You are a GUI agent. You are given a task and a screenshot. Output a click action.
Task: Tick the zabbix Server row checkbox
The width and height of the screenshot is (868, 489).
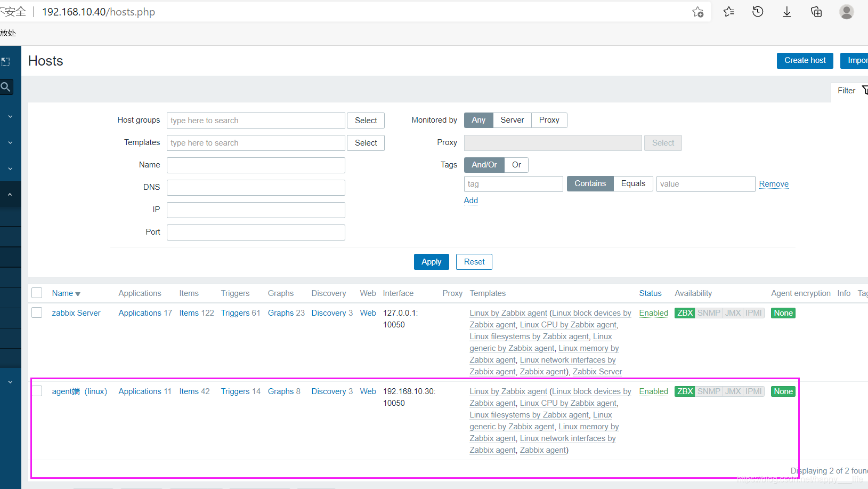pos(37,312)
